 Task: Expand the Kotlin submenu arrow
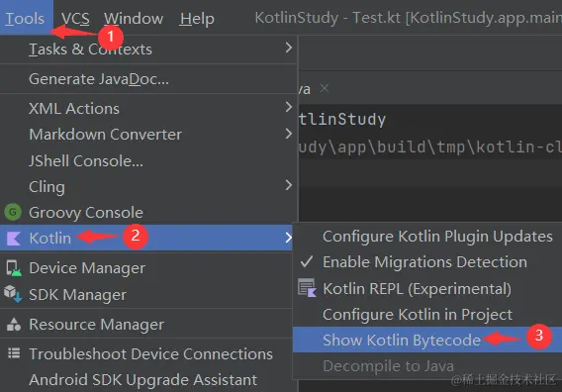(288, 238)
